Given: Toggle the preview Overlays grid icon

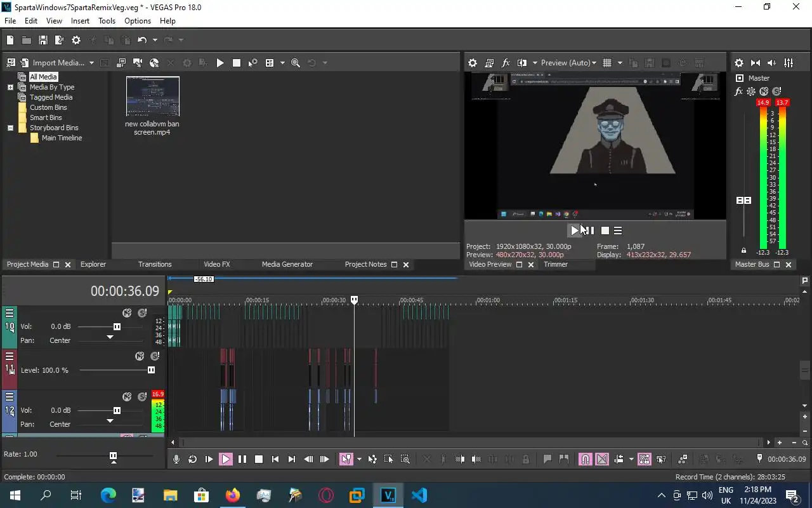Looking at the screenshot, I should click(x=607, y=63).
